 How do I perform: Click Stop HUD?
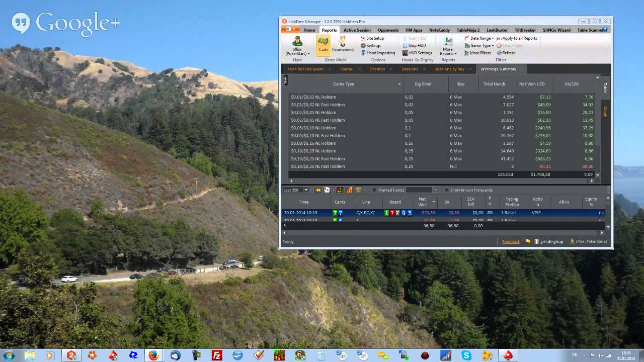click(x=414, y=46)
